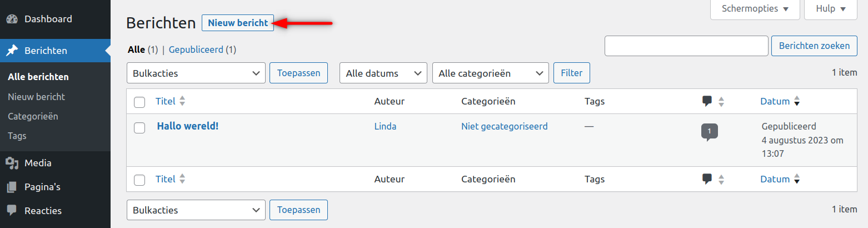This screenshot has width=868, height=228.
Task: Click the bottom '1 item' count text
Action: 844,209
